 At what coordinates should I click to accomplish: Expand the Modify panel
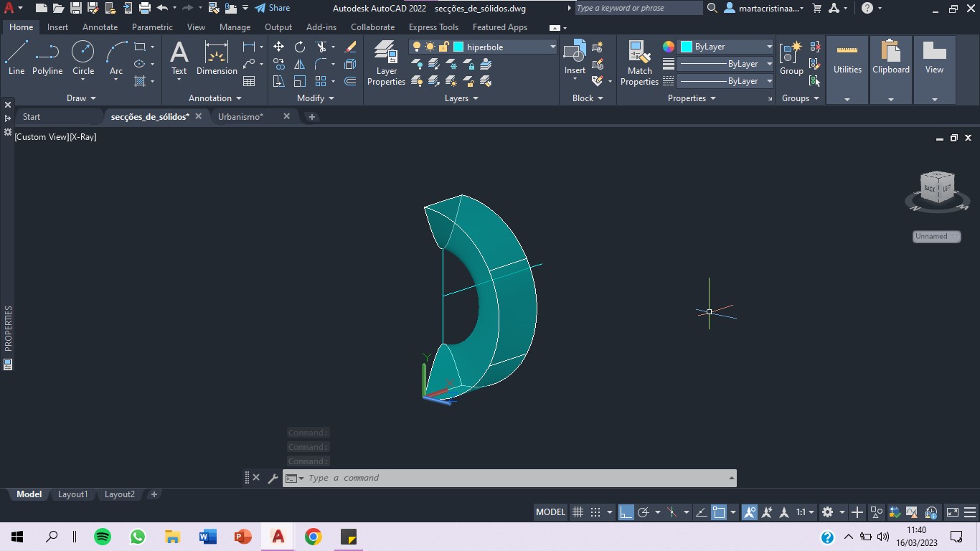coord(316,98)
